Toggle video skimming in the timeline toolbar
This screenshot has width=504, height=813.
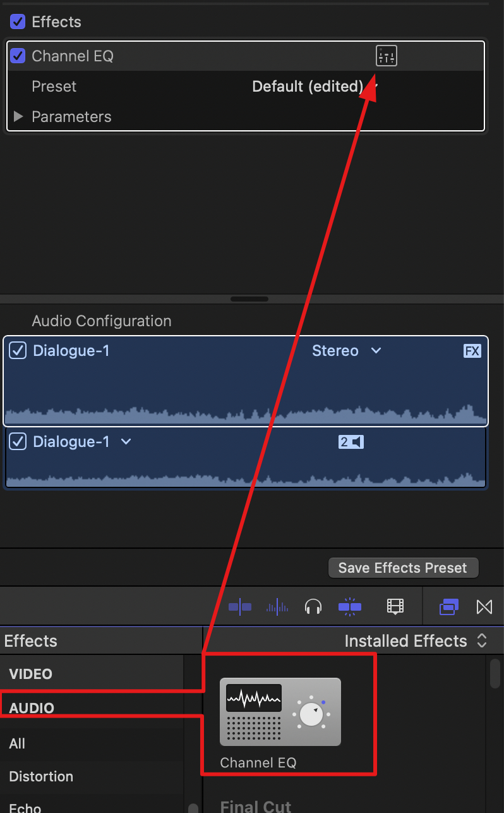[240, 607]
